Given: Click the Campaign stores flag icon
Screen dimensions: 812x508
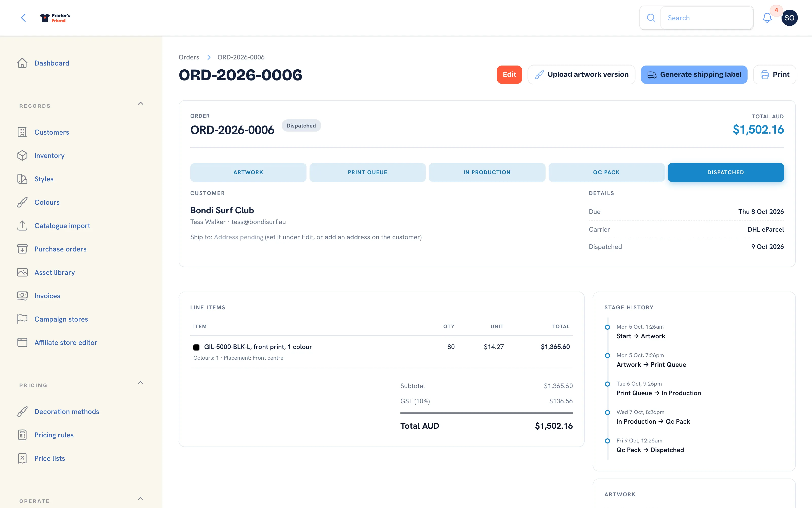Looking at the screenshot, I should [x=22, y=319].
